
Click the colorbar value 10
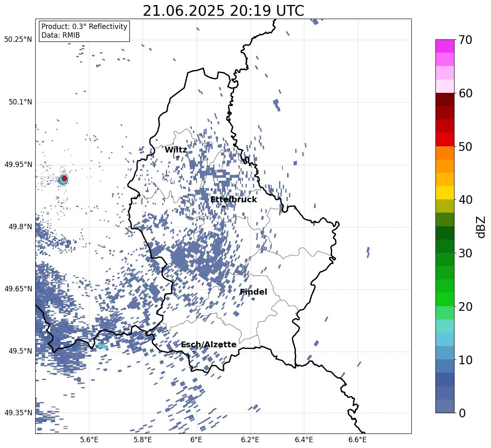(465, 360)
